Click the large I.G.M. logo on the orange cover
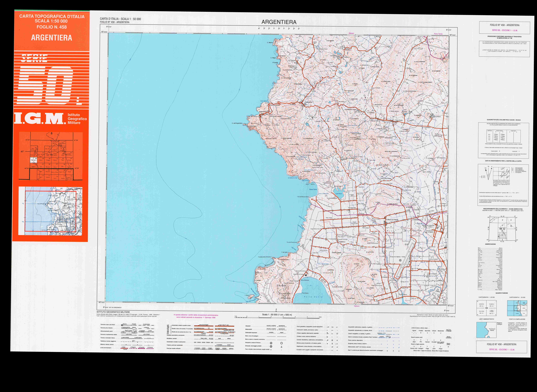The width and height of the screenshot is (537, 392). 40,118
